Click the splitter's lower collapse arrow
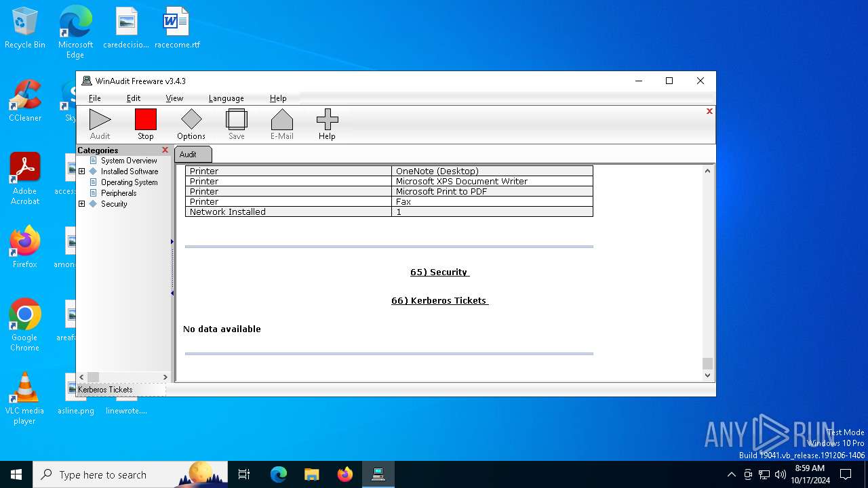868x488 pixels. (172, 293)
